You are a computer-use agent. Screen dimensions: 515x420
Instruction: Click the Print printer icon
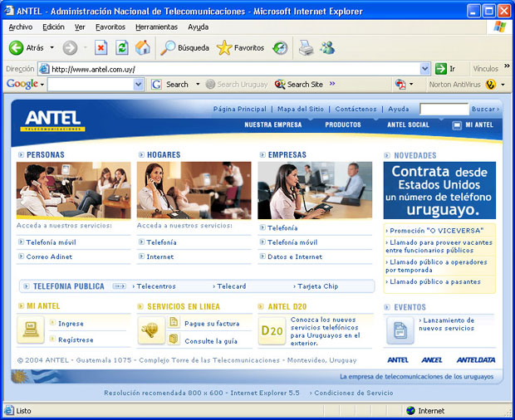coord(306,47)
